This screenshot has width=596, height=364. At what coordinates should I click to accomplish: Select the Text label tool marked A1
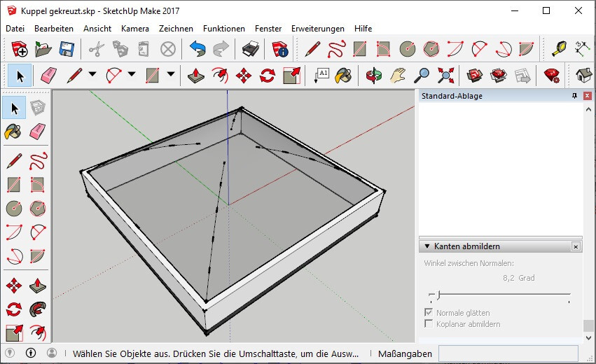click(321, 75)
